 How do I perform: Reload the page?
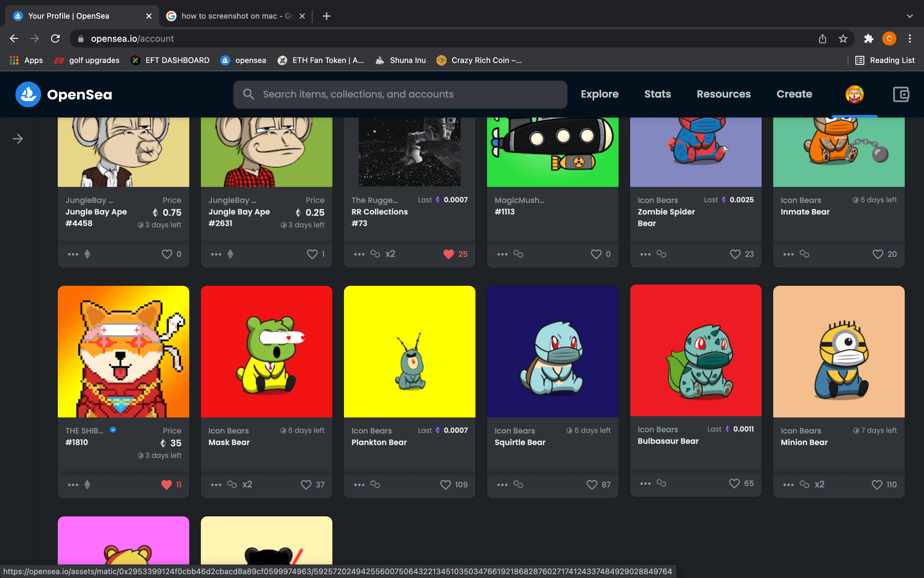56,39
